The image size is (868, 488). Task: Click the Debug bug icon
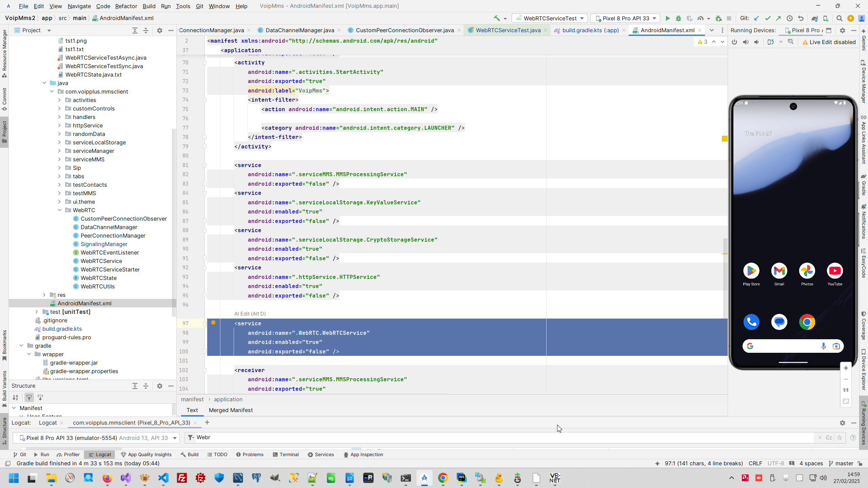(678, 18)
